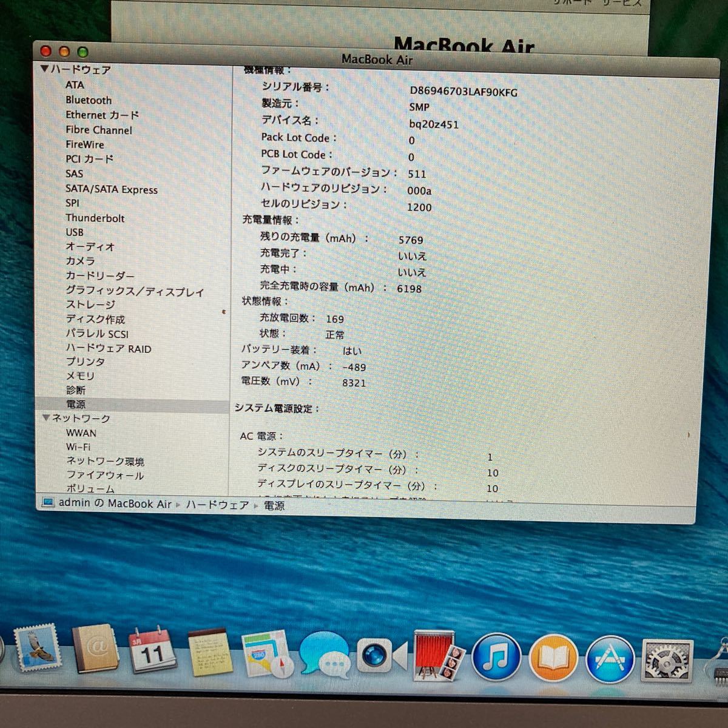
Task: Click computer icon in the path bar
Action: tap(47, 503)
